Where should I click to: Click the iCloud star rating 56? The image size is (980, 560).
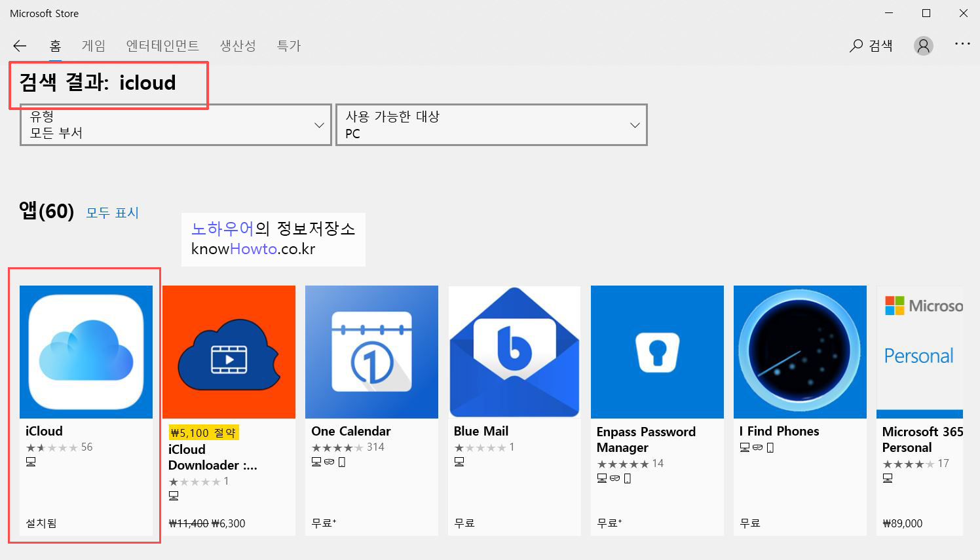(59, 447)
